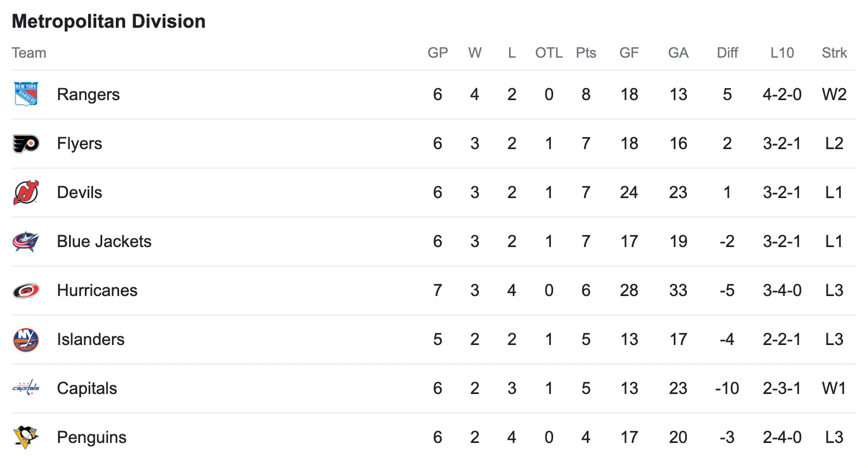
Task: Click the New York Rangers logo
Action: [x=26, y=94]
